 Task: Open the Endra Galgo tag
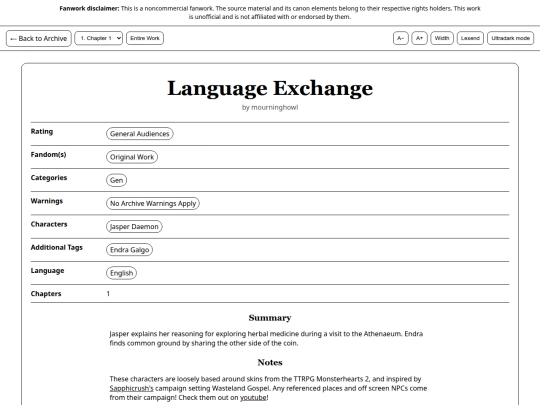pyautogui.click(x=129, y=250)
